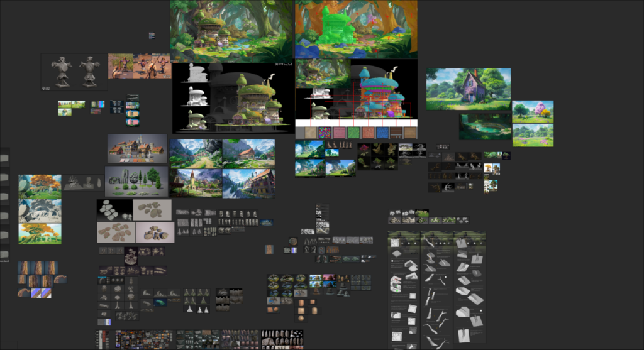Click the pink texture swatch in the strip
The height and width of the screenshot is (350, 644).
point(339,133)
